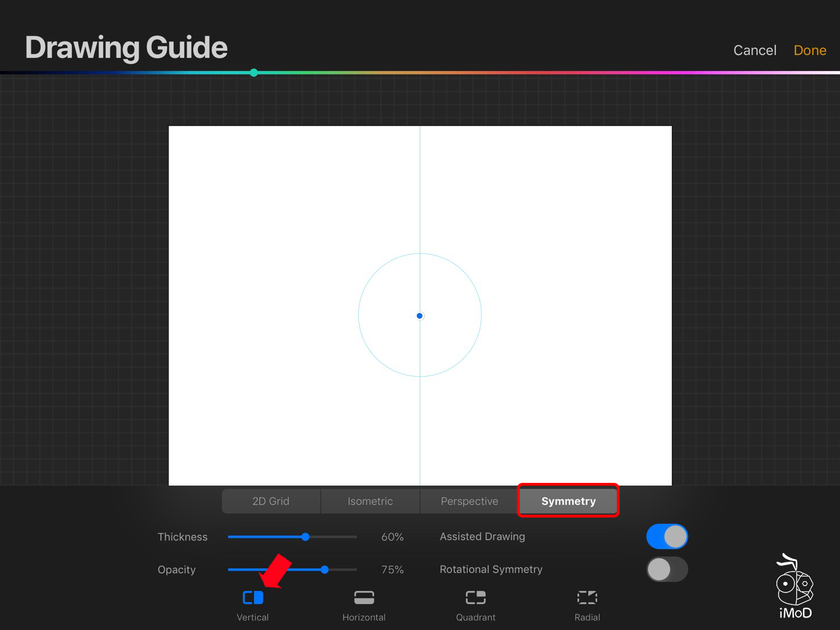Click the Thickness slider knob
The image size is (840, 630).
pyautogui.click(x=306, y=537)
